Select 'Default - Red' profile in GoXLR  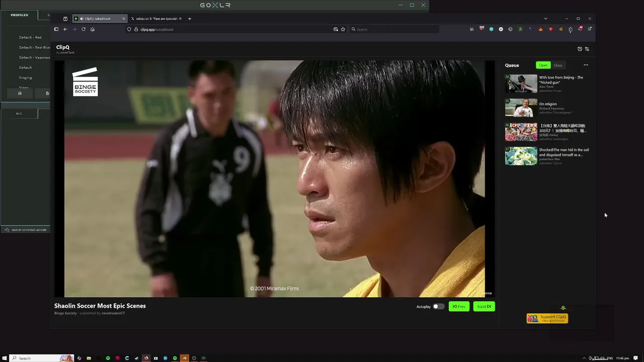click(x=30, y=37)
